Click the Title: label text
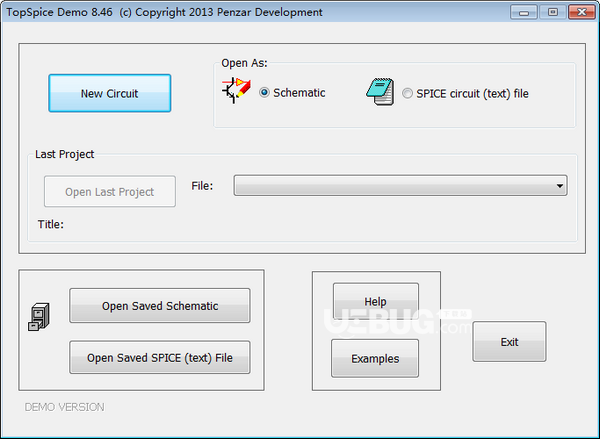600x439 pixels. [51, 224]
